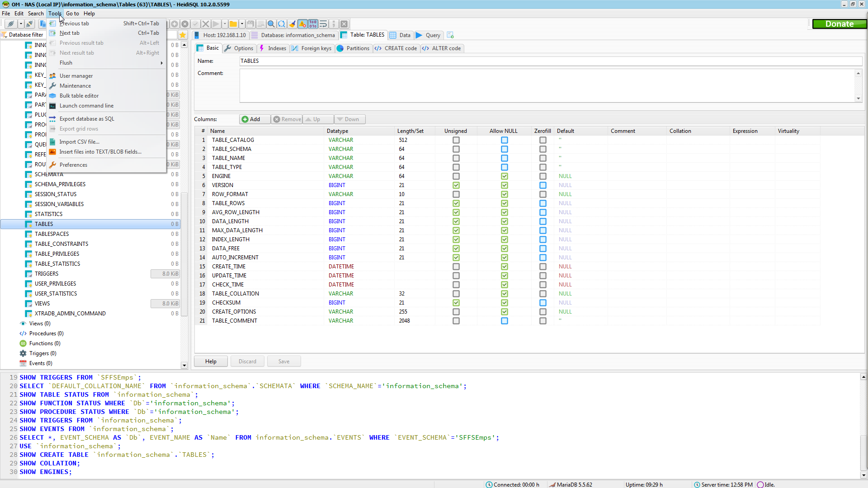Screen dimensions: 868x488
Task: Choose Export database as SQL
Action: [87, 119]
